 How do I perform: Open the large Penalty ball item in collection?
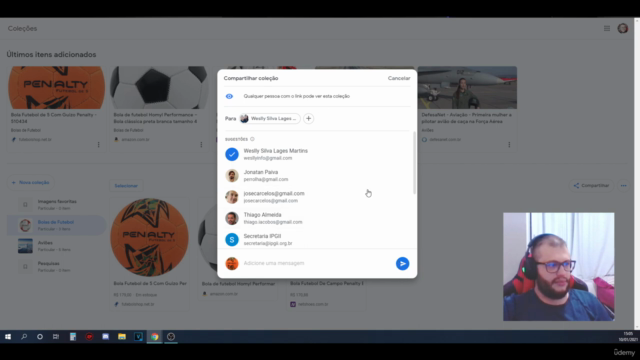pos(149,238)
